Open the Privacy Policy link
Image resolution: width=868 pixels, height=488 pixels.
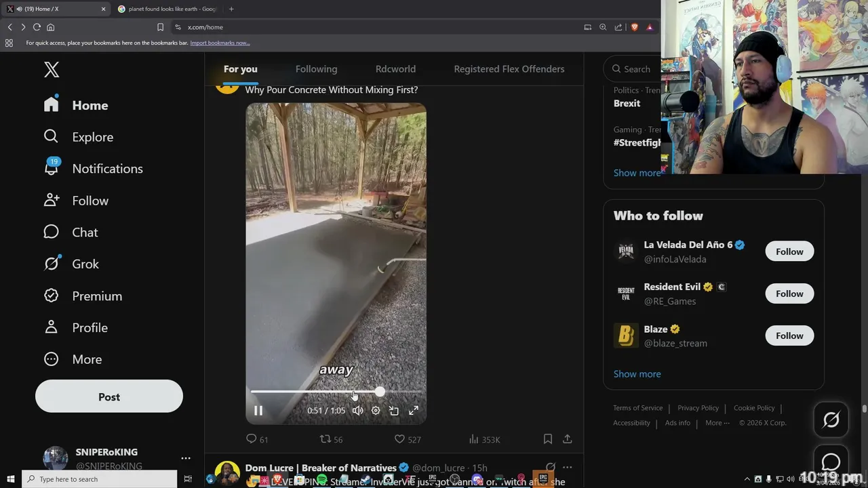pos(698,408)
